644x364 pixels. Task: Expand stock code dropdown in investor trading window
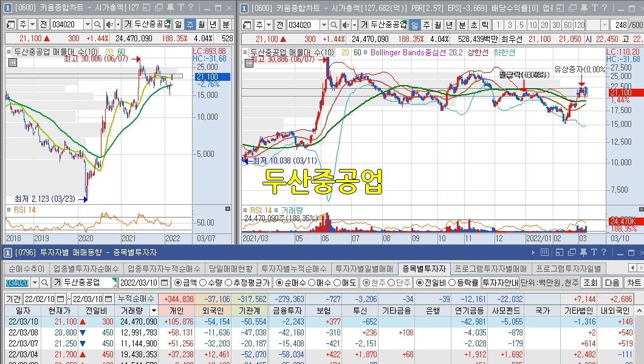pos(35,283)
